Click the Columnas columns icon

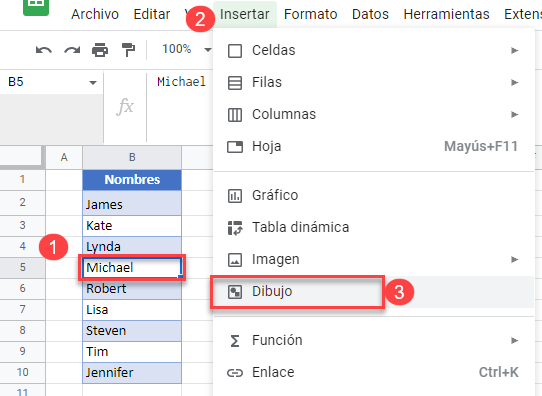coord(235,115)
